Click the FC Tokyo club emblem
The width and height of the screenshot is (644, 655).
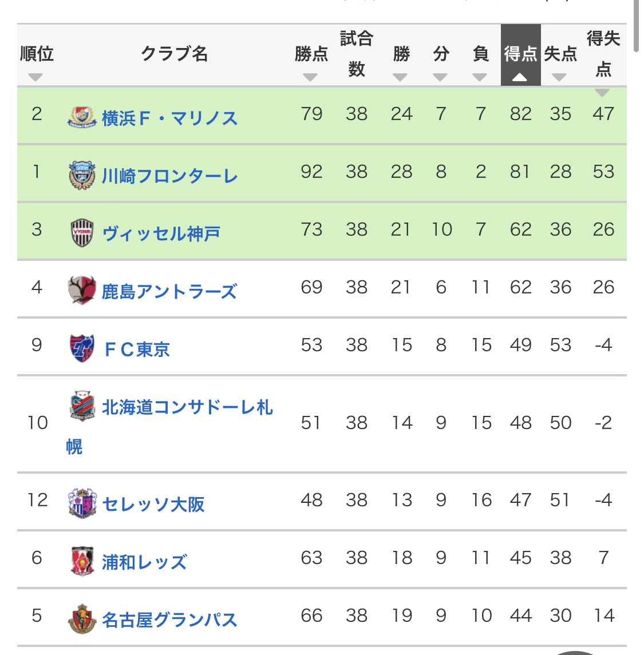point(82,348)
